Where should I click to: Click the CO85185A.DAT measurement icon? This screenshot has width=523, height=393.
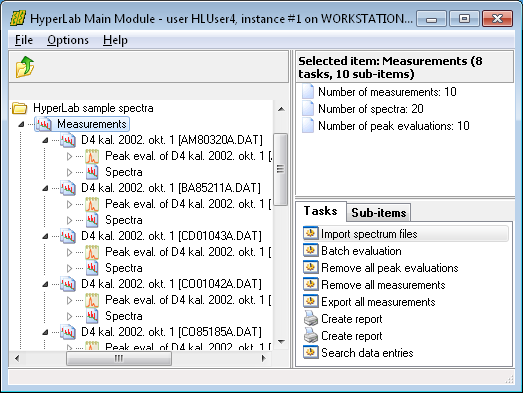pos(68,332)
